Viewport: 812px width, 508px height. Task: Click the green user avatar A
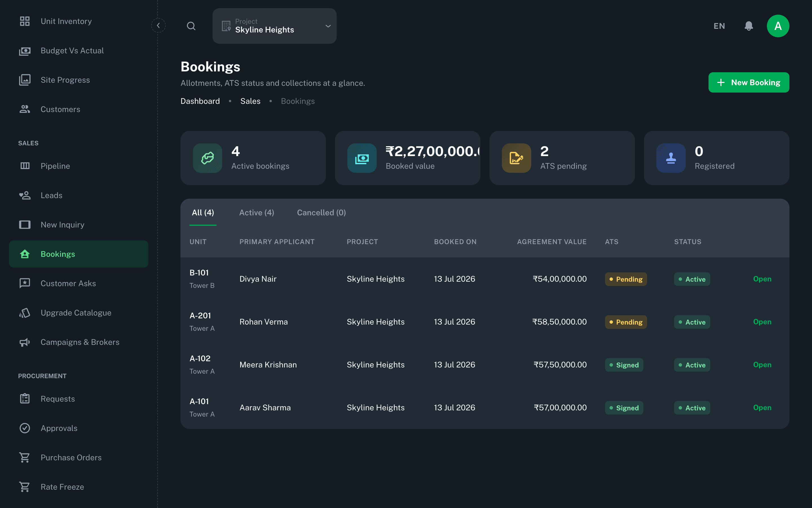click(778, 26)
